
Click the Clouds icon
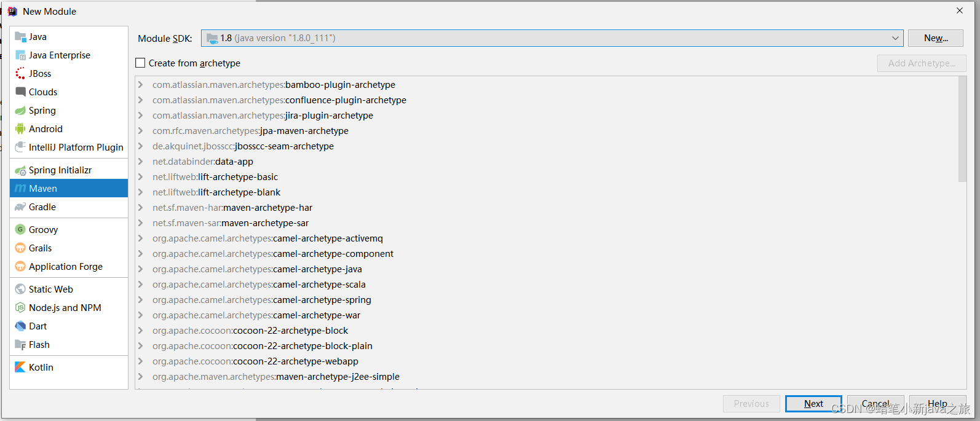click(20, 92)
